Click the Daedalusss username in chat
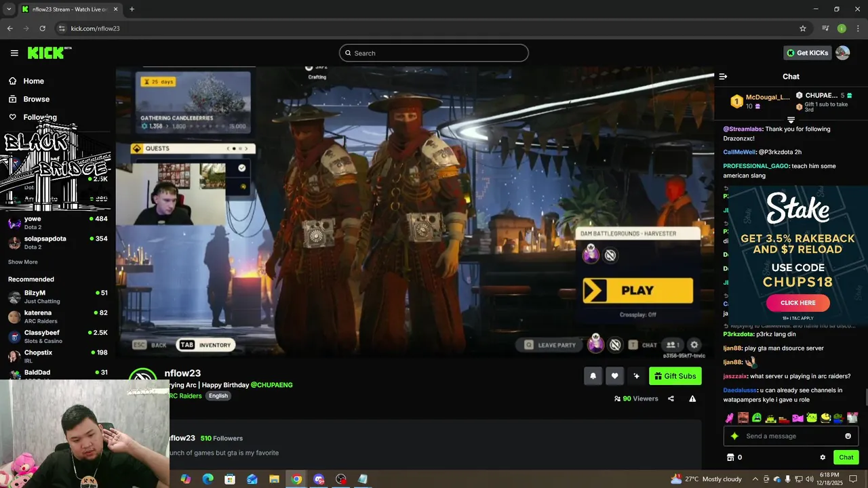The width and height of the screenshot is (868, 488). (x=740, y=390)
